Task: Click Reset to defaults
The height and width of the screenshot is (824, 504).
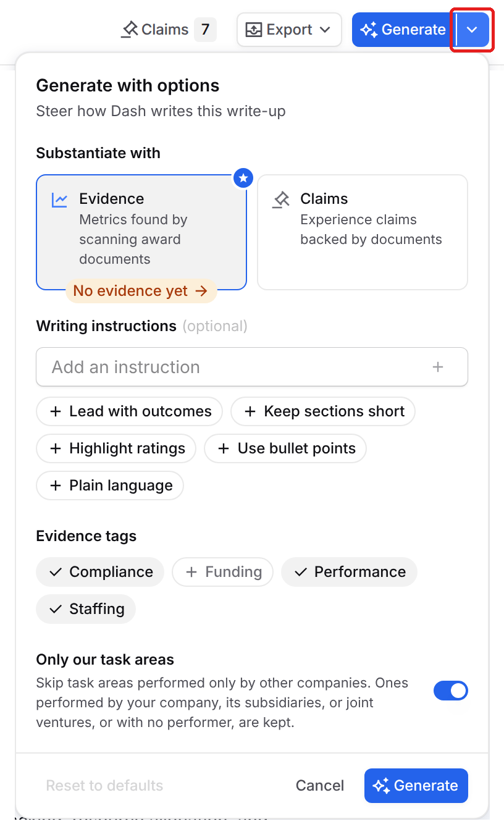Action: point(105,786)
